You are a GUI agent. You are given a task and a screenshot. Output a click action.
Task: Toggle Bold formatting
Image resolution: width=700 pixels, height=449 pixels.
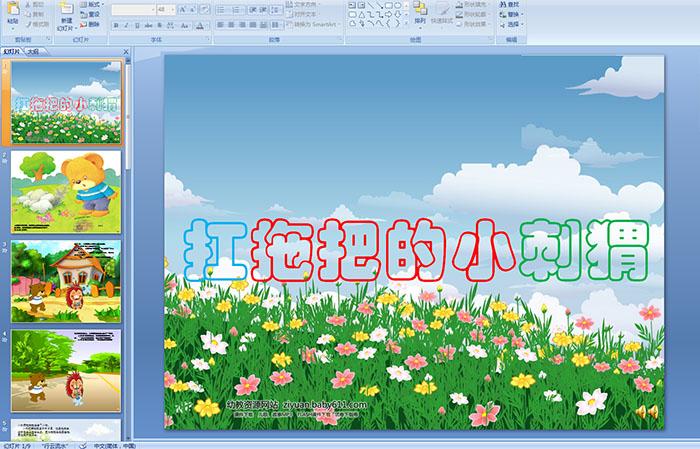pos(115,24)
